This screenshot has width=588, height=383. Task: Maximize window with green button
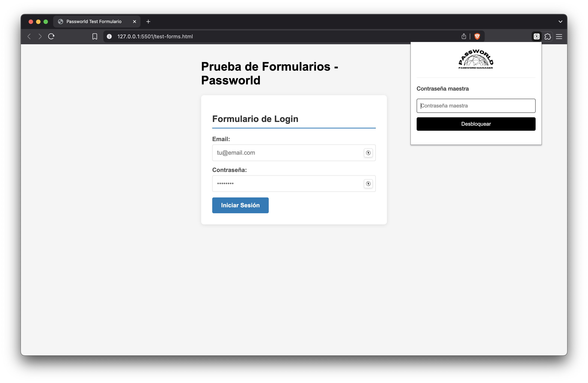(46, 22)
